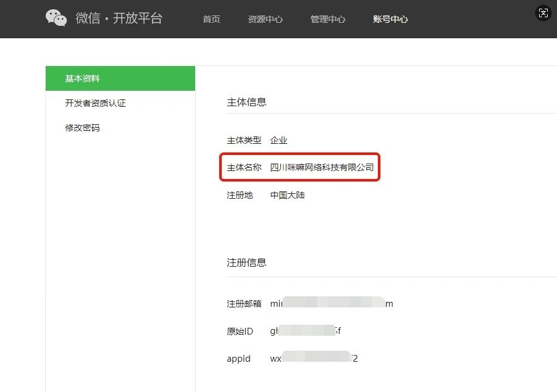Click the 企业 value text

pos(278,140)
